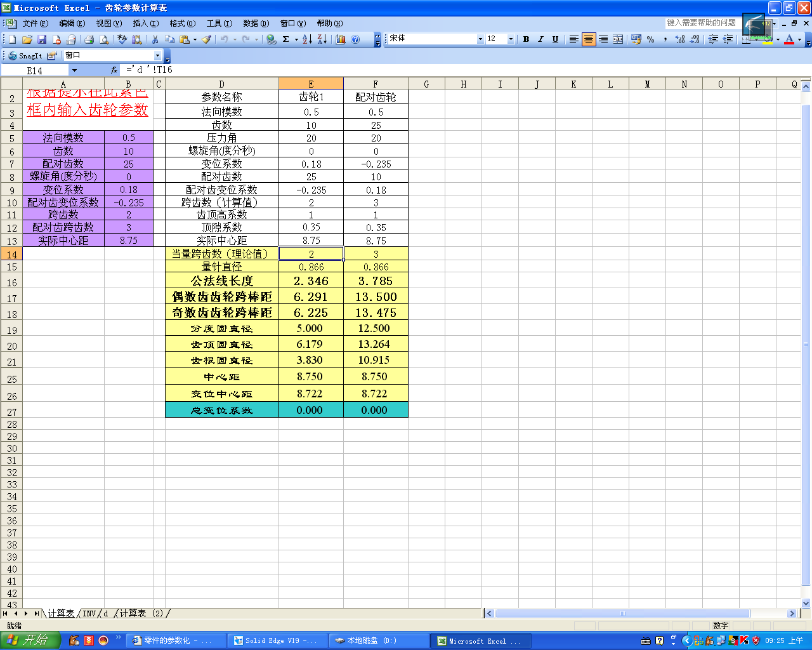
Task: Open the font size dropdown showing 12
Action: tap(511, 39)
